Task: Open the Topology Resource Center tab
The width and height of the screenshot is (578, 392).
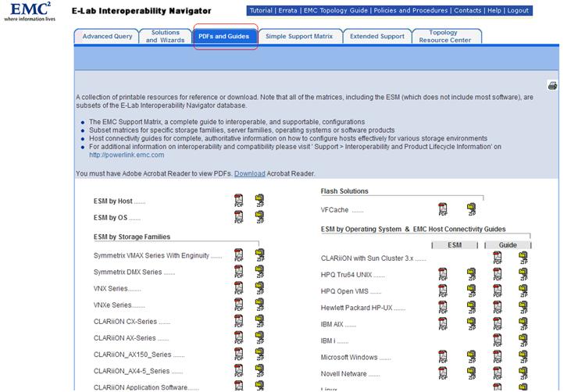Action: click(x=445, y=37)
